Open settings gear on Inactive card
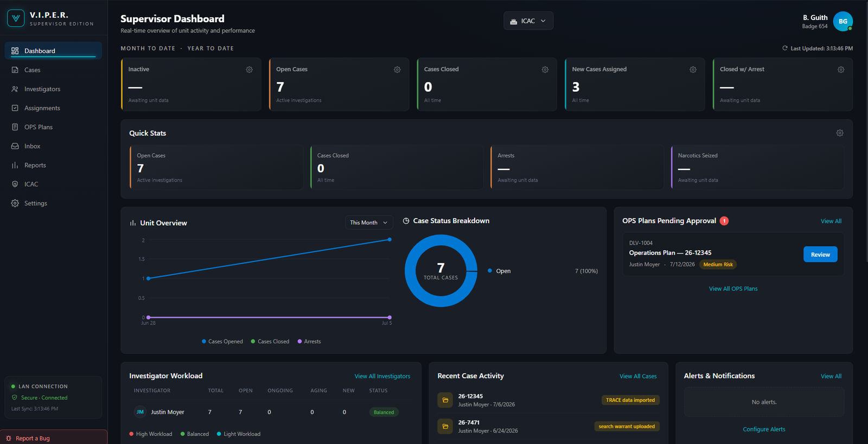 [x=249, y=69]
